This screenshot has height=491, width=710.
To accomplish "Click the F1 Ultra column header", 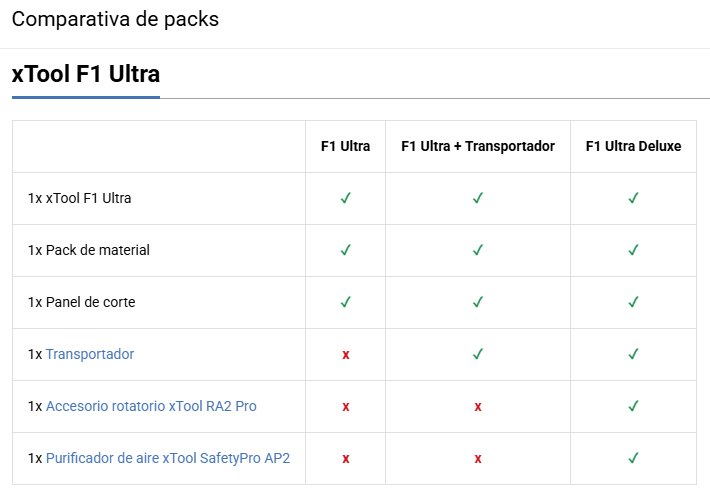I will pos(345,146).
